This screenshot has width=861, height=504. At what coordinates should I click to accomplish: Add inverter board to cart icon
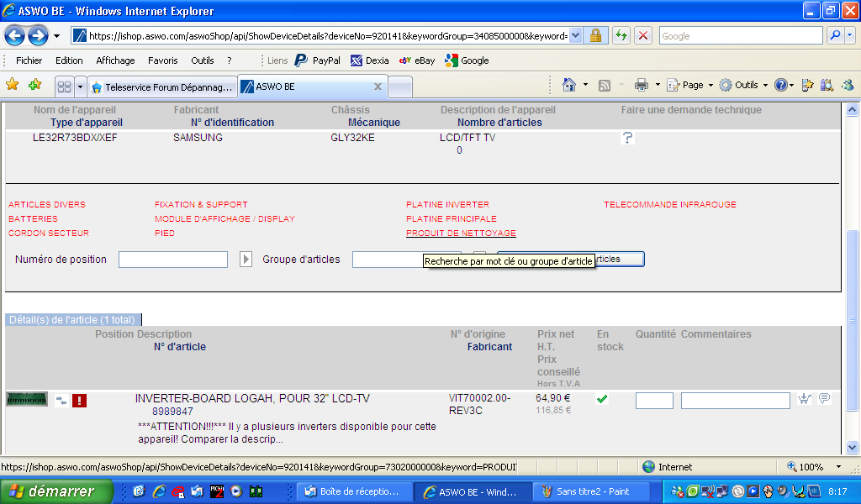point(805,399)
